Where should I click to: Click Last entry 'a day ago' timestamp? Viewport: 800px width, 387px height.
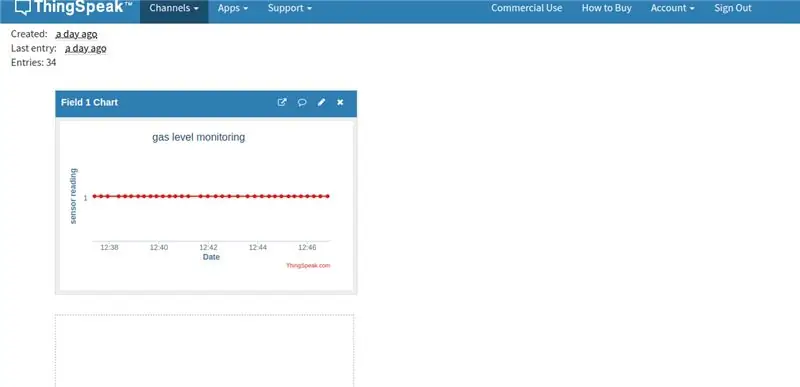(86, 48)
